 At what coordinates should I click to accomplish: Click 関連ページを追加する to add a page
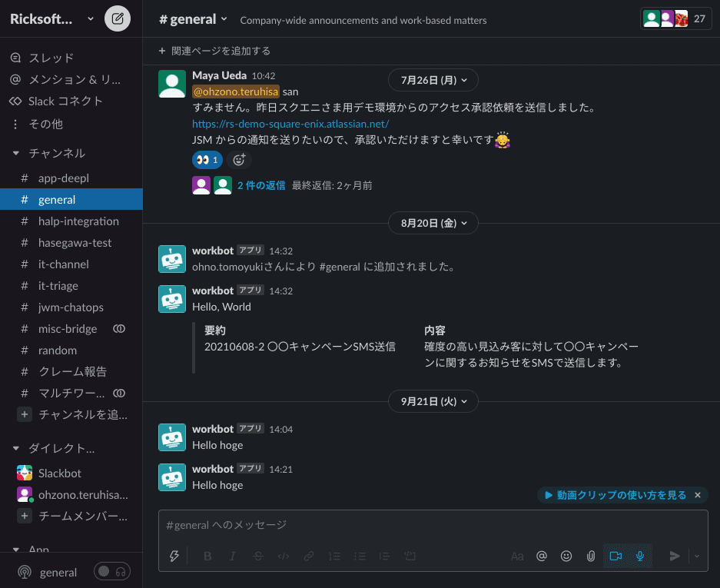point(214,51)
